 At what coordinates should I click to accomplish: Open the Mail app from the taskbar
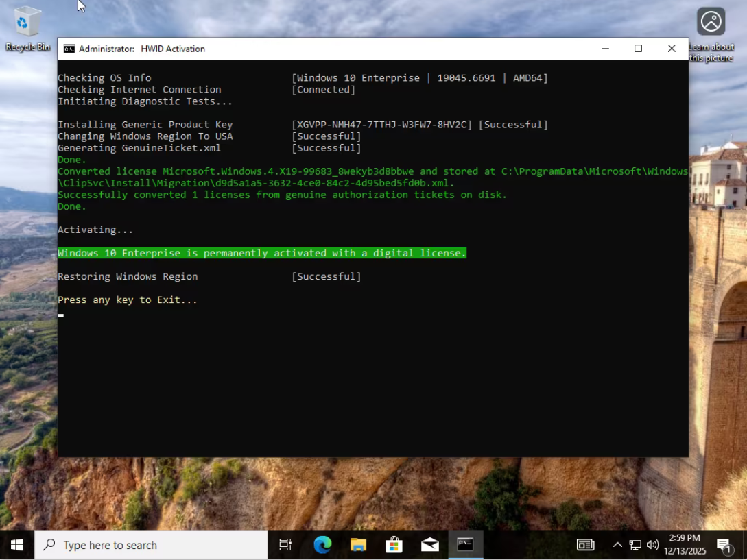pos(429,545)
